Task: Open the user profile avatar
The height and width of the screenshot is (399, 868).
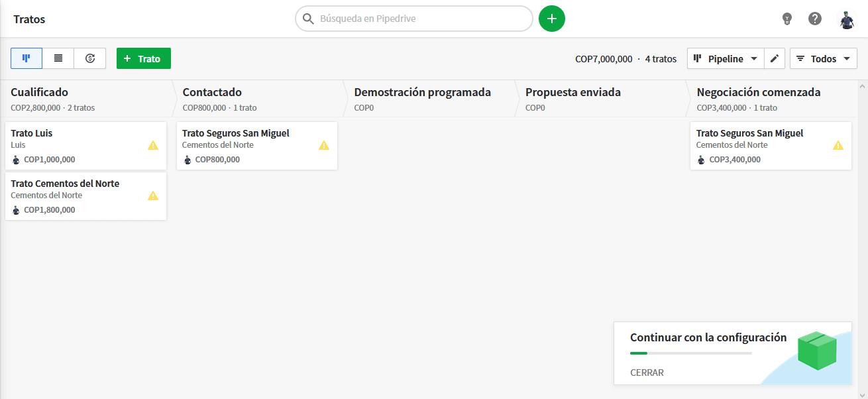Action: [847, 19]
